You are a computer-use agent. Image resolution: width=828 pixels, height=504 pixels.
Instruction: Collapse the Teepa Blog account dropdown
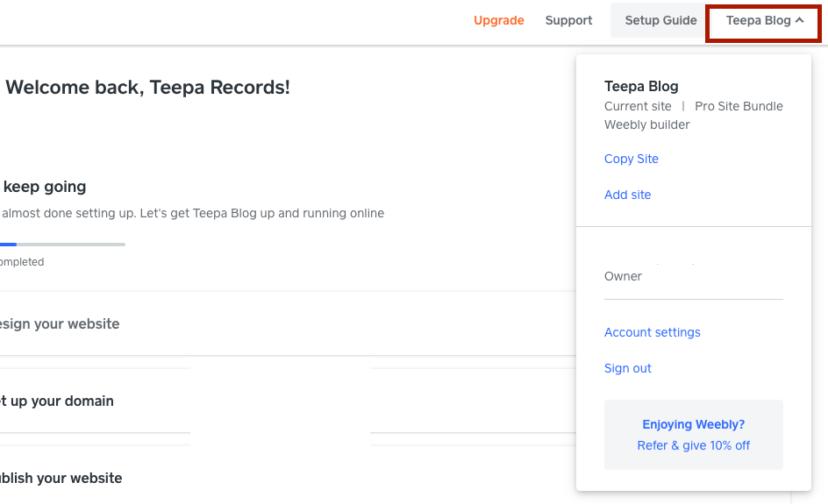(x=758, y=20)
